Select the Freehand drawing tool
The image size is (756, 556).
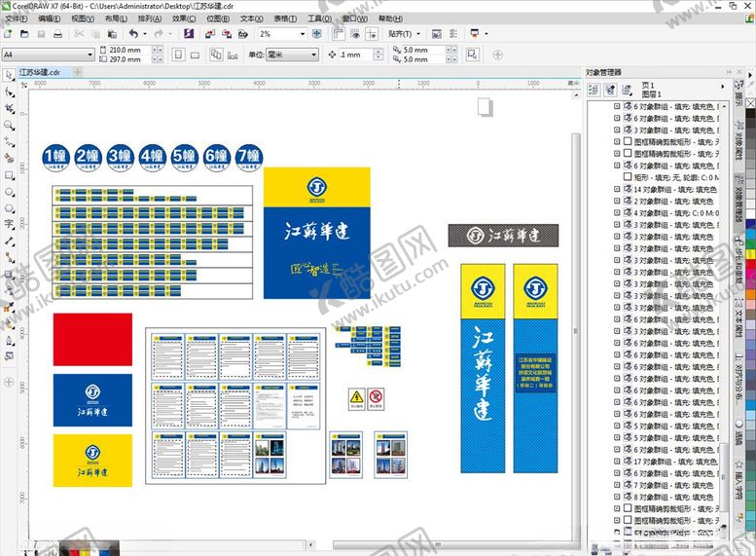[x=9, y=142]
